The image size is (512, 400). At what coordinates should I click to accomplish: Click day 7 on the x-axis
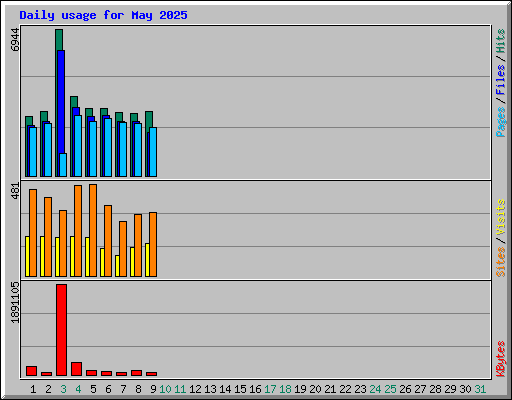coord(123,389)
